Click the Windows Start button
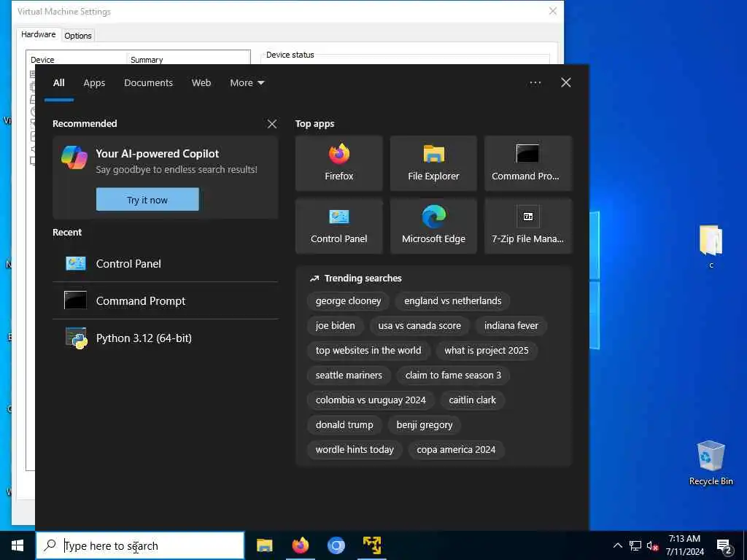This screenshot has width=747, height=560. (18, 545)
